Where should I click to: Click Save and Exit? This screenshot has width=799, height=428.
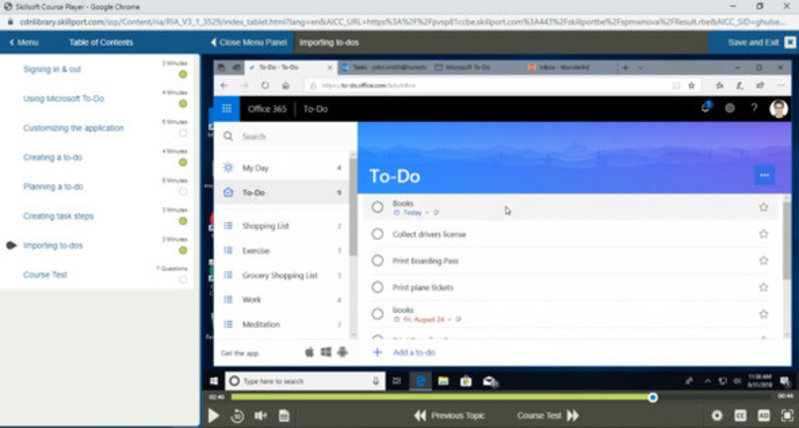(761, 42)
